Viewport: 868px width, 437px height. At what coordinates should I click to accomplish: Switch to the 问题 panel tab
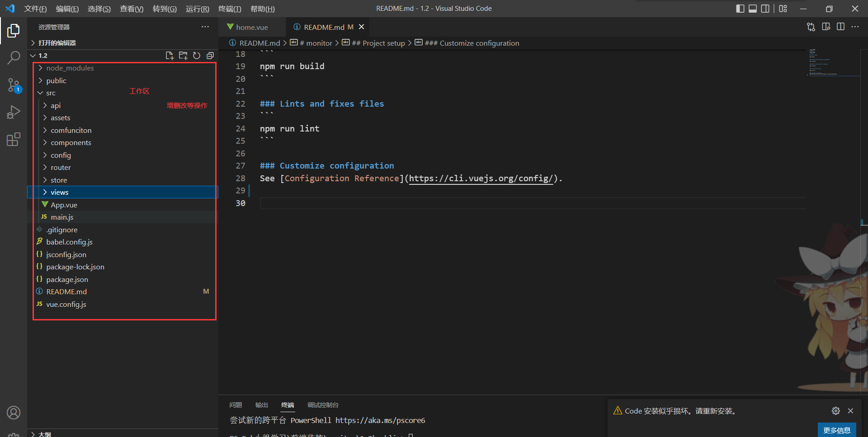[x=236, y=405]
